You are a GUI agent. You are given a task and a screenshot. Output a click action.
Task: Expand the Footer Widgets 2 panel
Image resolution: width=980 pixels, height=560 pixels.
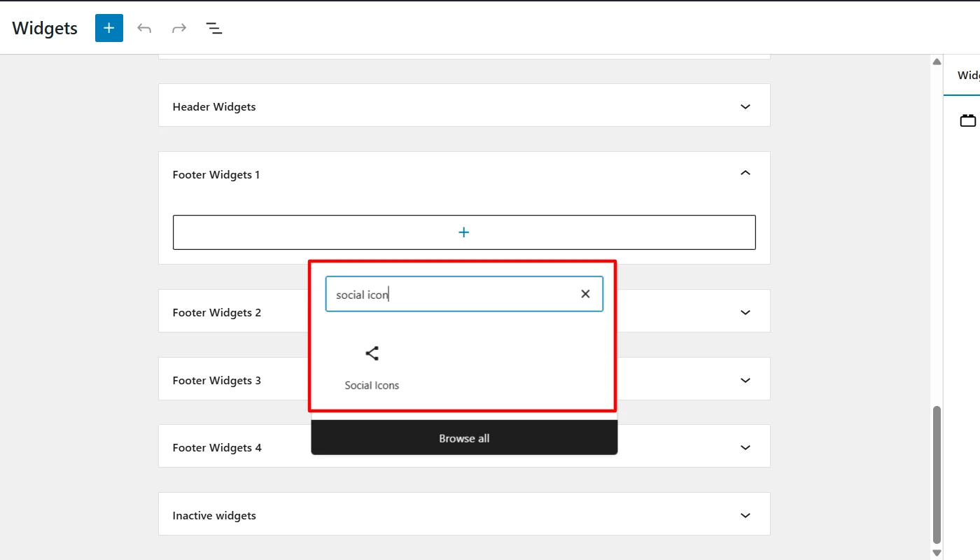(745, 312)
